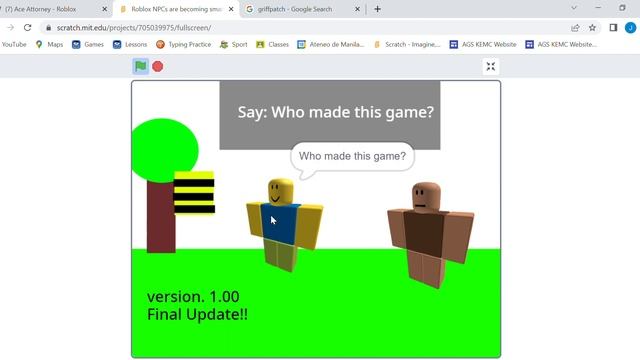Click the brown NPC character
Viewport: 640px width, 360px height.
(x=430, y=235)
